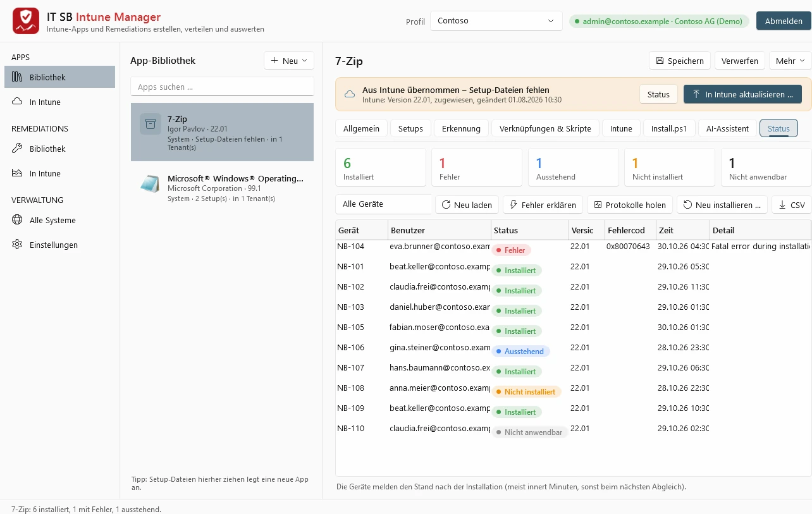Screen dimensions: 812x514
Task: Click the IT SB Intune Manager shield logo
Action: (x=25, y=21)
